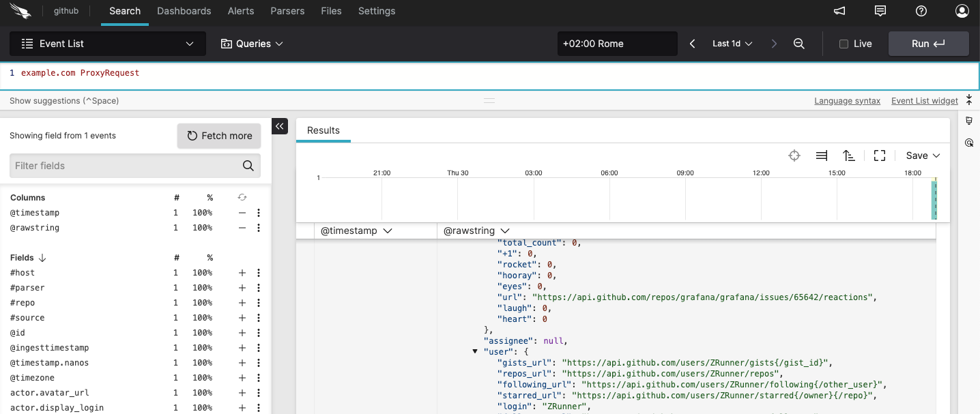Viewport: 980px width, 414px height.
Task: Open the Last 1d time range dropdown
Action: click(732, 43)
